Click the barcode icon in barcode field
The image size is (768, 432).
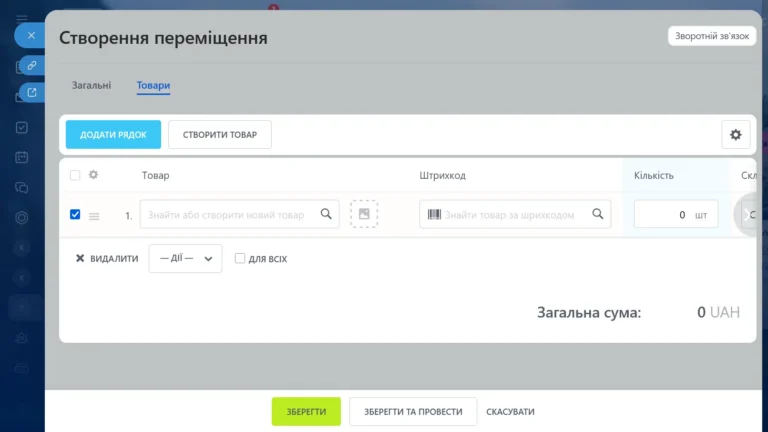tap(434, 215)
